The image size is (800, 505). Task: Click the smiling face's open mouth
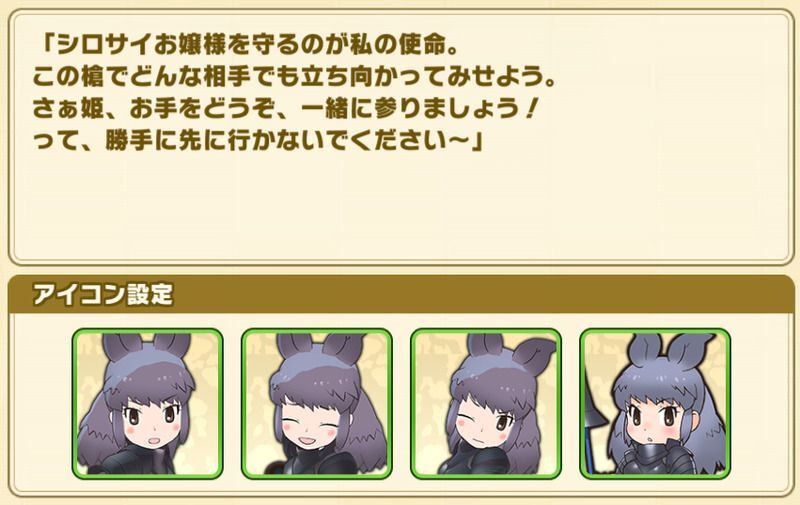[x=307, y=439]
